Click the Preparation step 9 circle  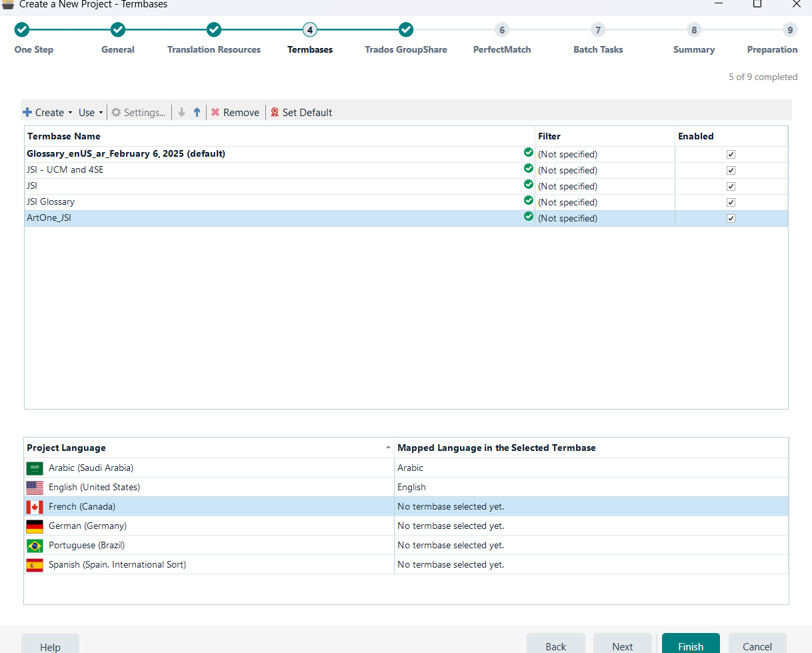tap(790, 30)
